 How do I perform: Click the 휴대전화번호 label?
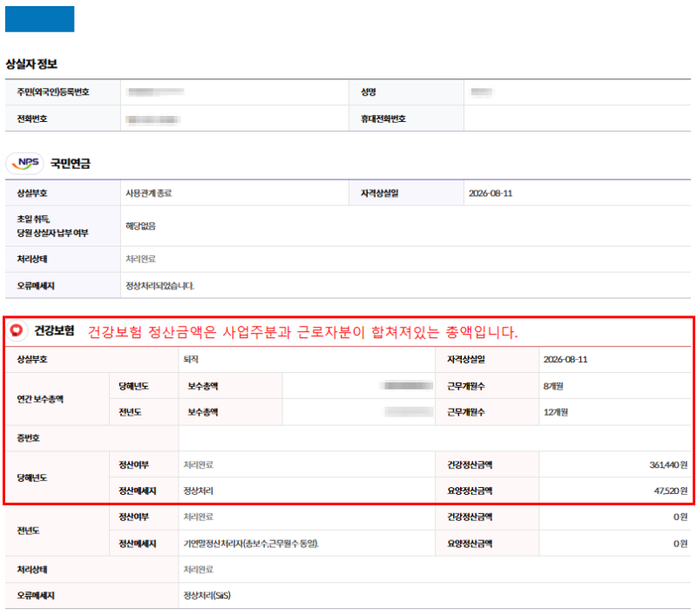[383, 118]
